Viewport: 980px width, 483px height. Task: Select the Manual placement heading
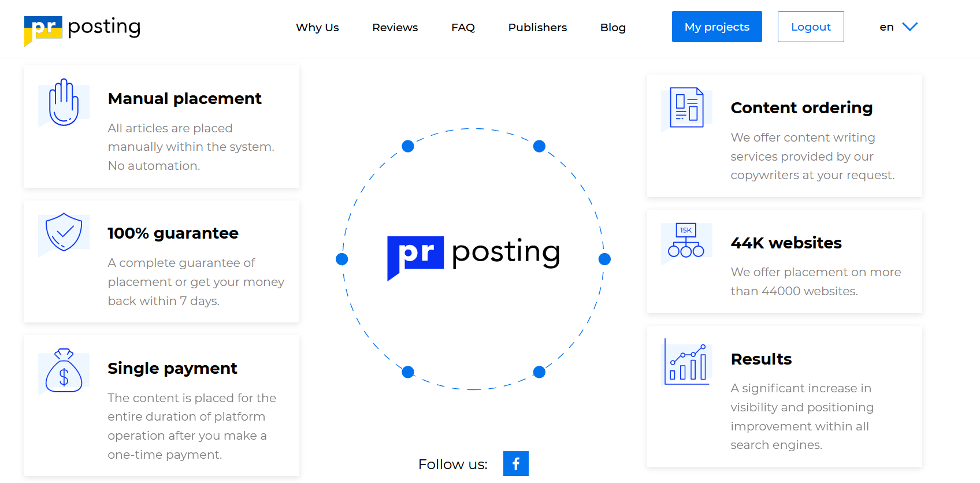[184, 99]
